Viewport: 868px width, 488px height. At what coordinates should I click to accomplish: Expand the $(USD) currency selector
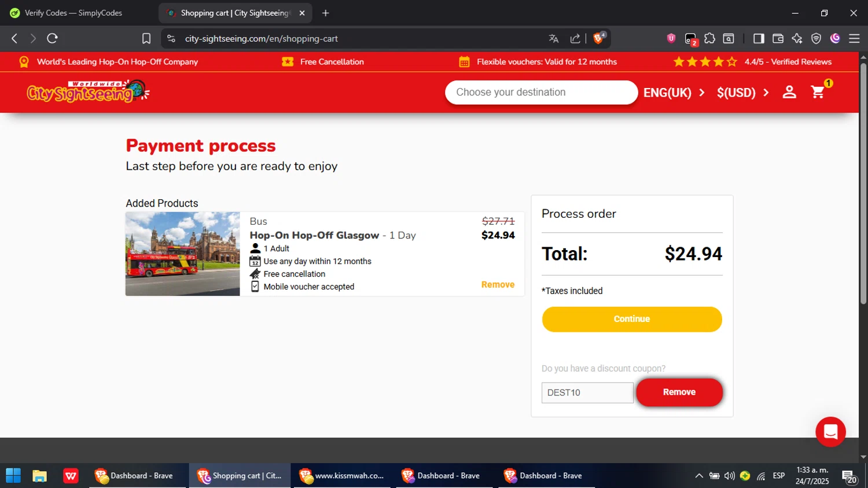click(x=743, y=93)
